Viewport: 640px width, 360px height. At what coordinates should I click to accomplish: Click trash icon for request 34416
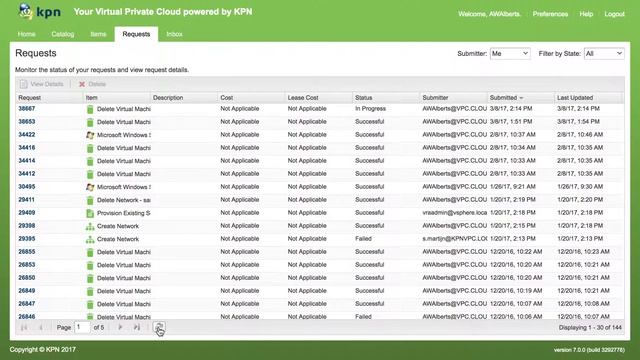(x=90, y=148)
